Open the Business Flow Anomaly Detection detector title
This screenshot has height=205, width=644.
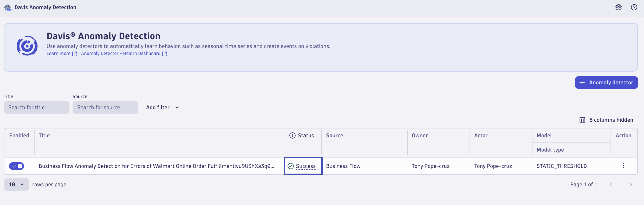pyautogui.click(x=157, y=166)
